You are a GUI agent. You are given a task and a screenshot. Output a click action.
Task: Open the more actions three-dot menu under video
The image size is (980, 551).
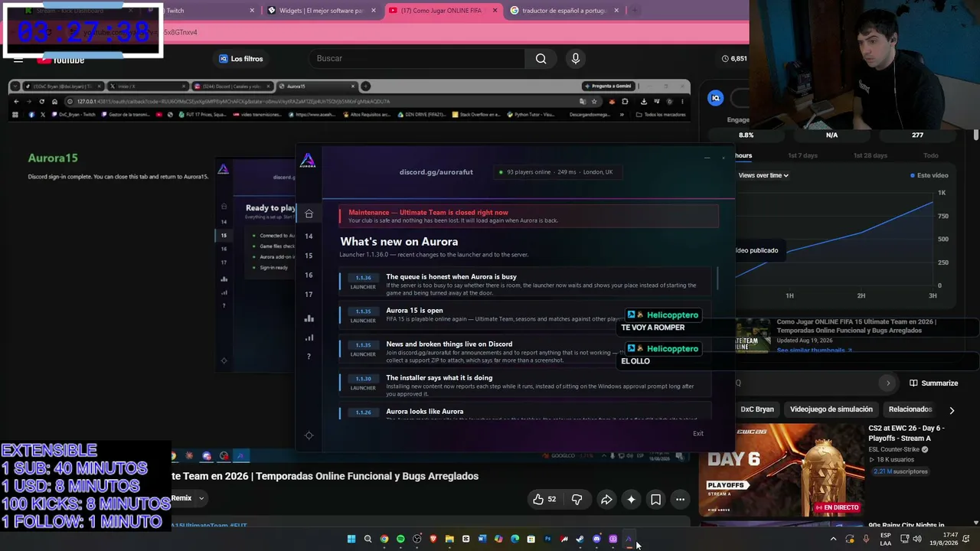tap(680, 500)
